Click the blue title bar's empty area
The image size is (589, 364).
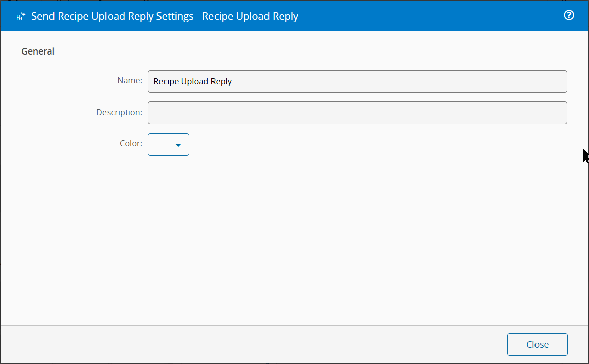(429, 16)
